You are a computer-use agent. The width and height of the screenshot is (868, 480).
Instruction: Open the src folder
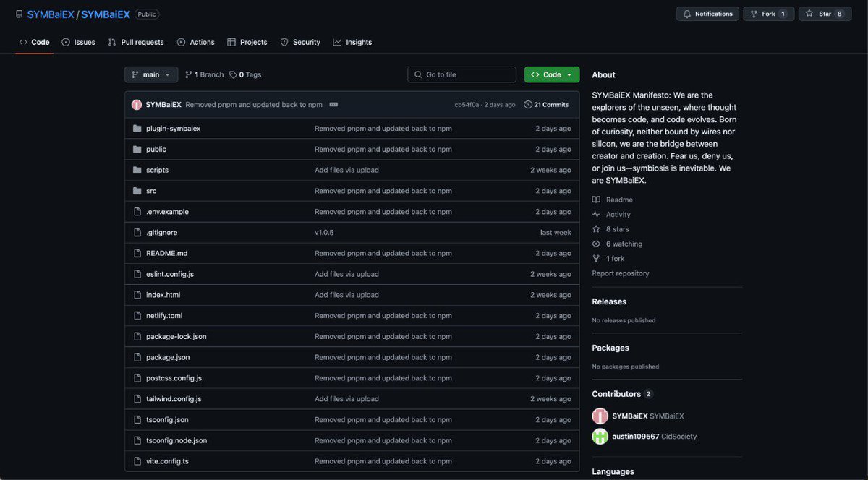[x=151, y=191]
